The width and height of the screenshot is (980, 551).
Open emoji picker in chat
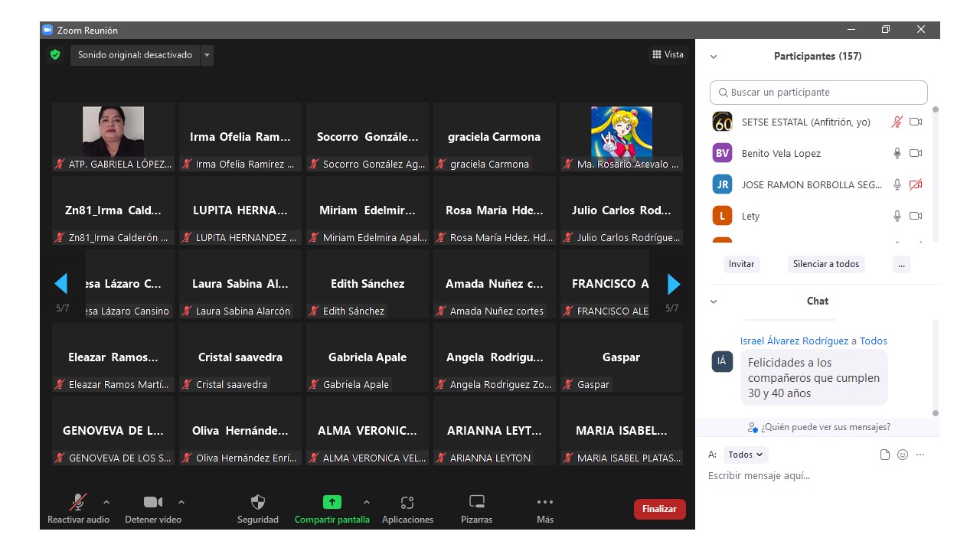[903, 455]
